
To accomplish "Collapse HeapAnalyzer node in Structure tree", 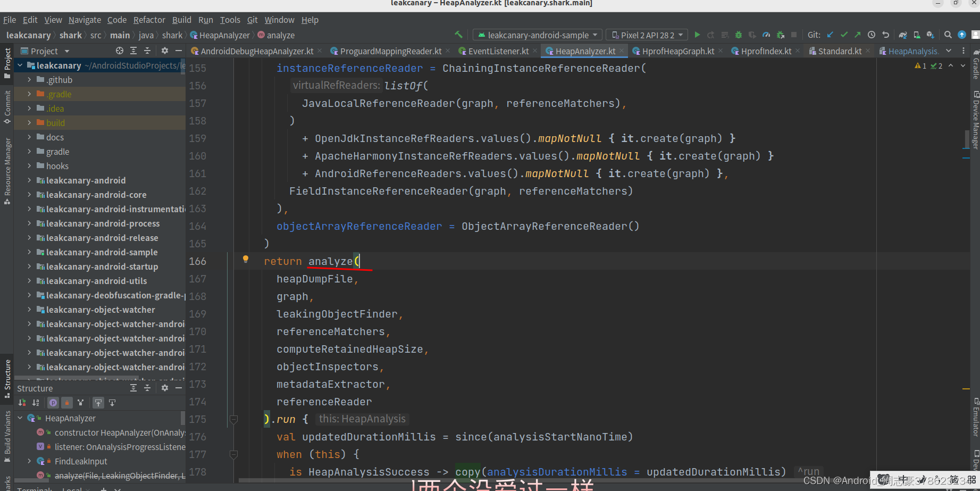I will (20, 418).
